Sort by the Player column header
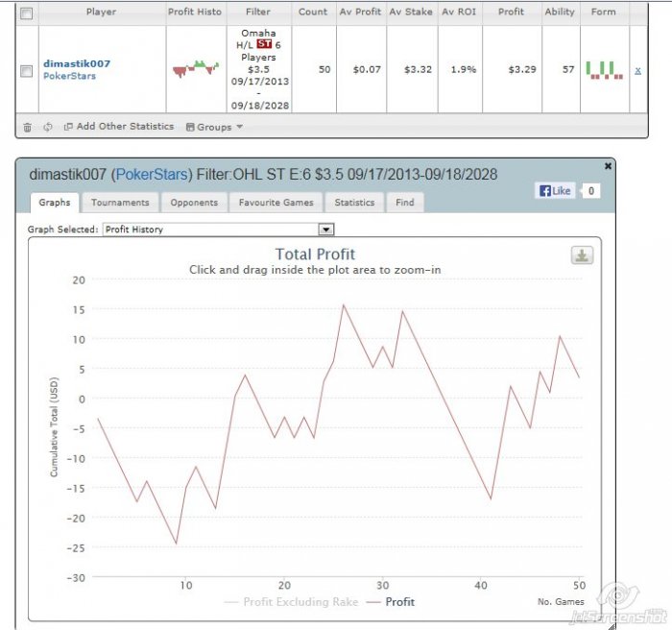The width and height of the screenshot is (672, 630). (x=101, y=12)
